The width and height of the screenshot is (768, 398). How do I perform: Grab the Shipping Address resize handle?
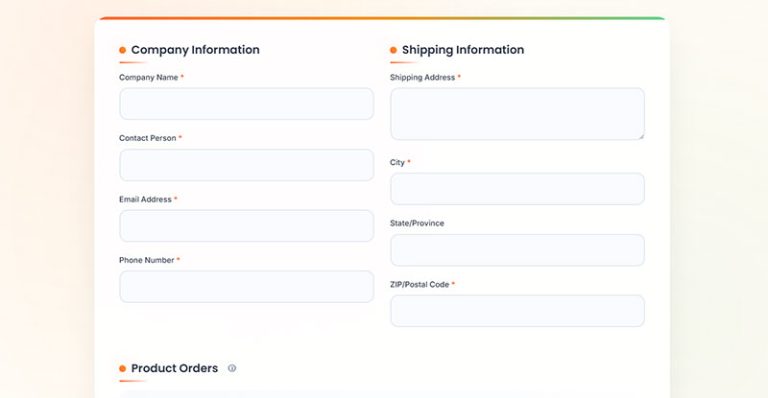[641, 137]
